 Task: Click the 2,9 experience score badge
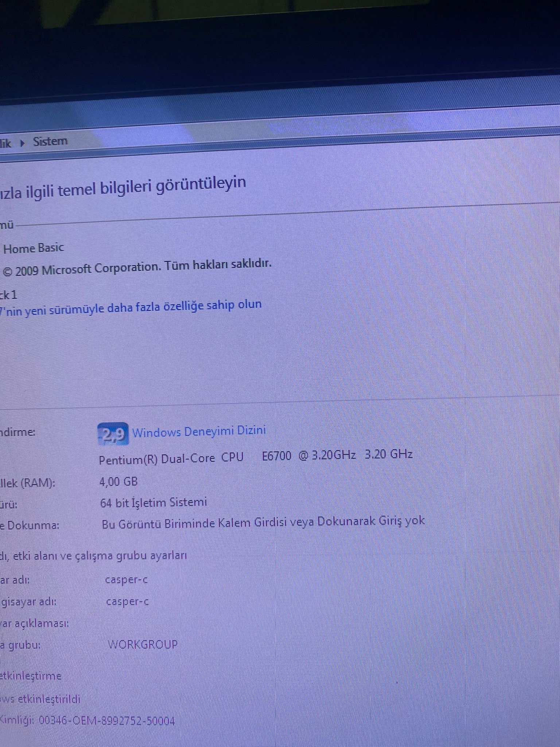point(113,434)
